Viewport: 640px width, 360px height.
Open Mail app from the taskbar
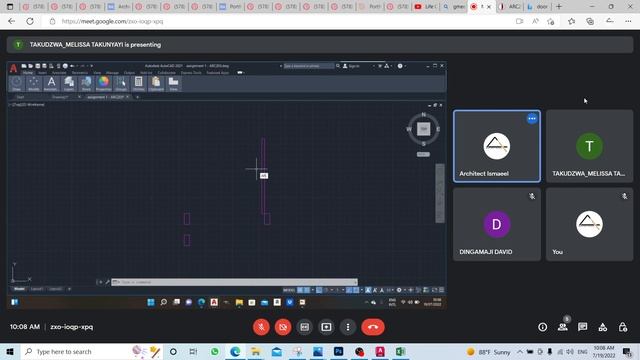point(277,351)
